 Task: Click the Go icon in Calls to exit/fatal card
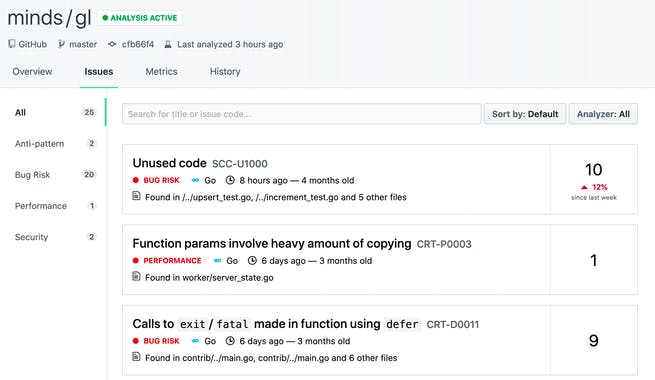pyautogui.click(x=195, y=341)
